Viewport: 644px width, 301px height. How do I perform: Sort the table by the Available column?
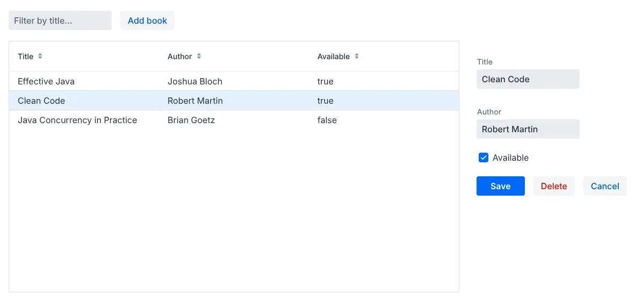coord(357,56)
